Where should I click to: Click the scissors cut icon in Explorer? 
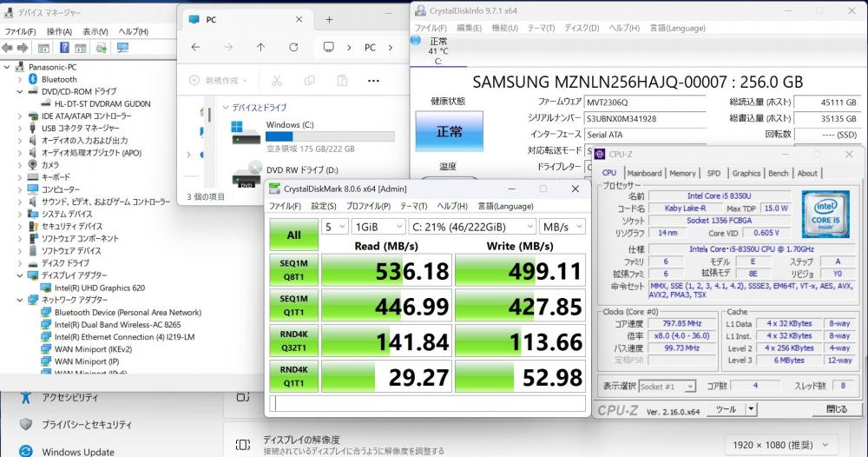click(276, 81)
